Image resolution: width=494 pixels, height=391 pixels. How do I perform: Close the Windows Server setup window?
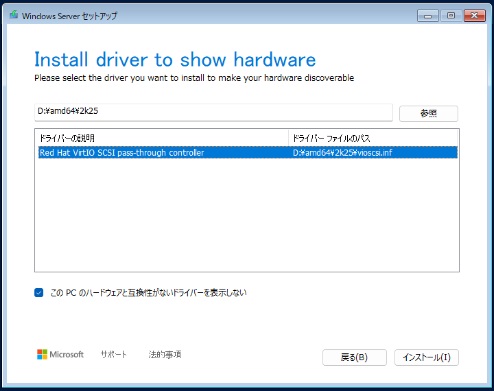[475, 16]
